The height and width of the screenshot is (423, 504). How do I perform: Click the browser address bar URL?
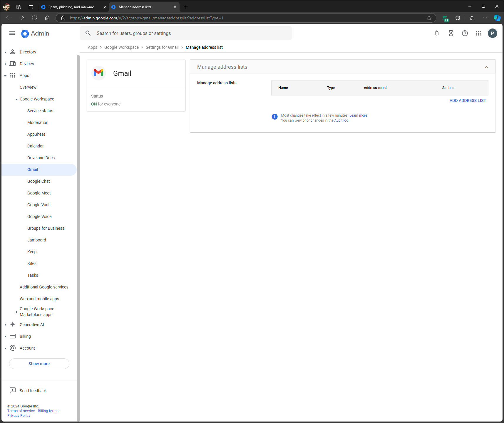pos(146,18)
